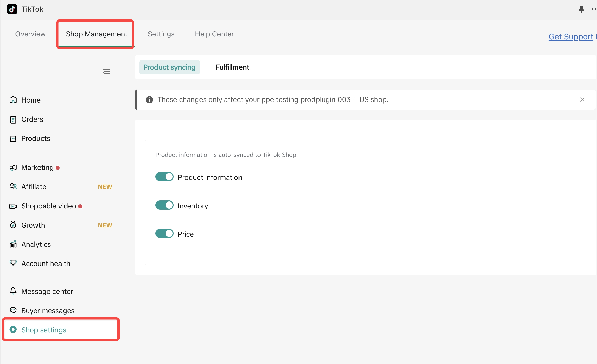Collapse the sidebar navigation menu

(106, 72)
